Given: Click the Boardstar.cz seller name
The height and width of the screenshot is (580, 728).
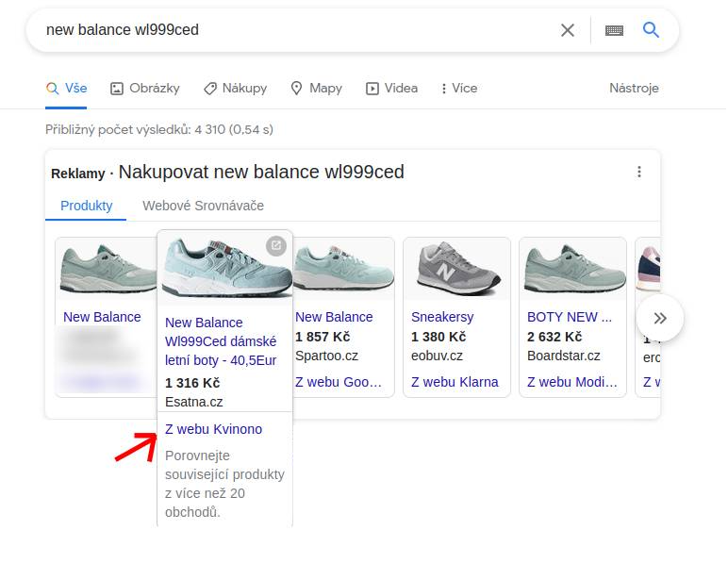Looking at the screenshot, I should tap(564, 356).
